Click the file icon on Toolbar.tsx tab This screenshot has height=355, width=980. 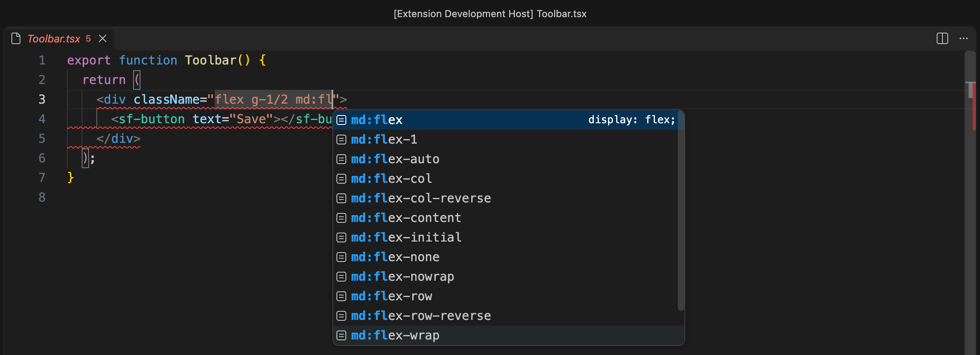tap(16, 38)
